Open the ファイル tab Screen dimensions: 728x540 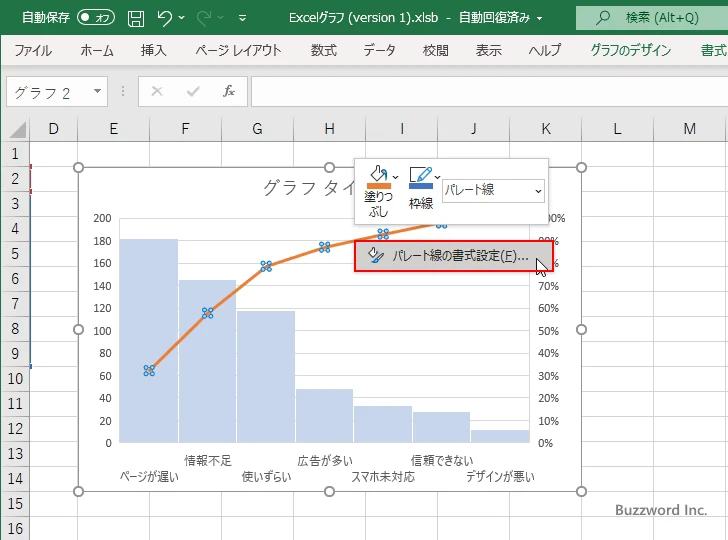(x=33, y=50)
